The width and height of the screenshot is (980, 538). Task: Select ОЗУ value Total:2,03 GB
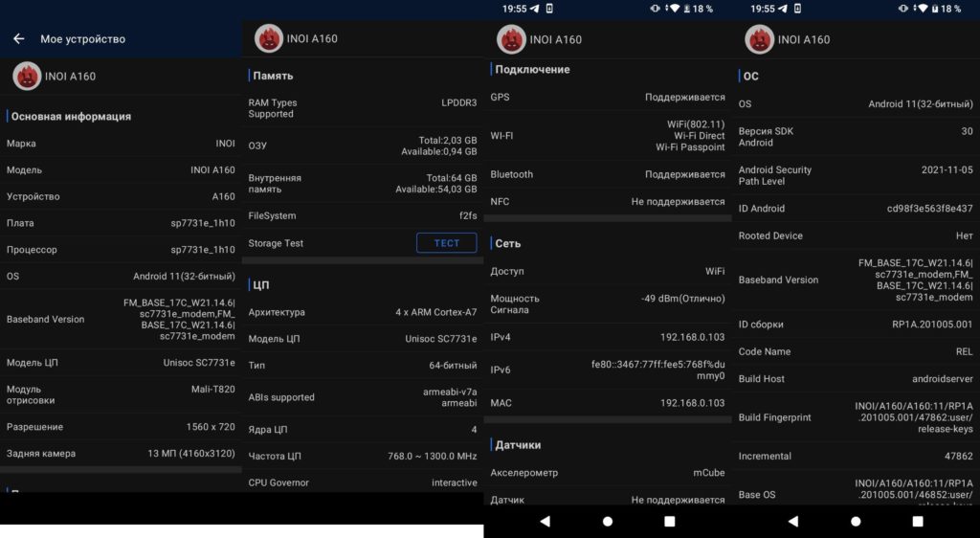pos(448,140)
